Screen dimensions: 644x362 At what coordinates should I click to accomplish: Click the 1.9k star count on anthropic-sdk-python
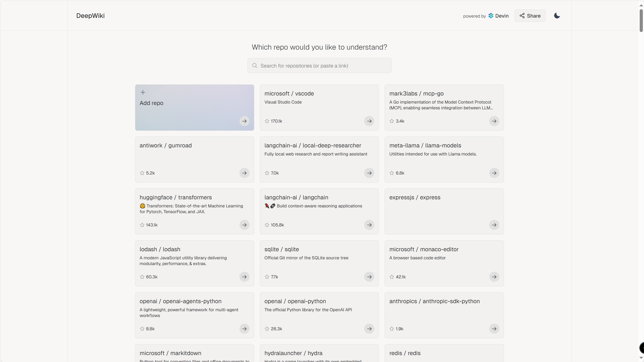click(x=399, y=329)
